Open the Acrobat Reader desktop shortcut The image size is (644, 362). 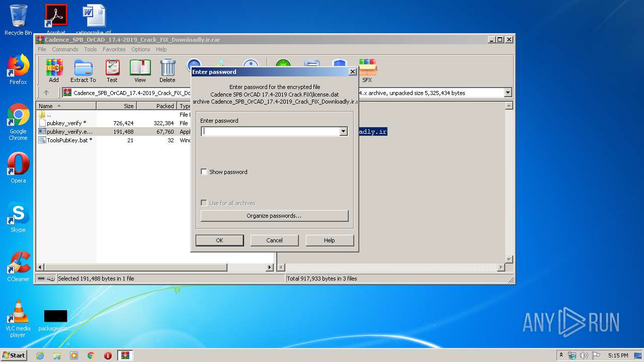56,18
